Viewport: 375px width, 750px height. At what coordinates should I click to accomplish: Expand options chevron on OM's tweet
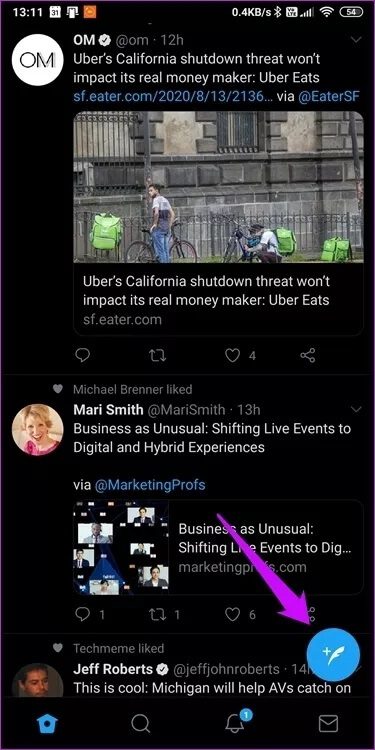coord(356,40)
